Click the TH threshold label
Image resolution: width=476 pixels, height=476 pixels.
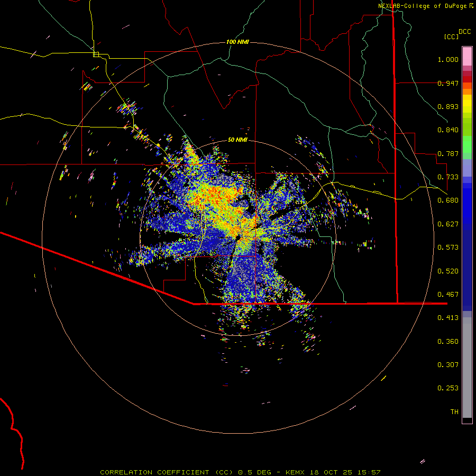click(454, 412)
